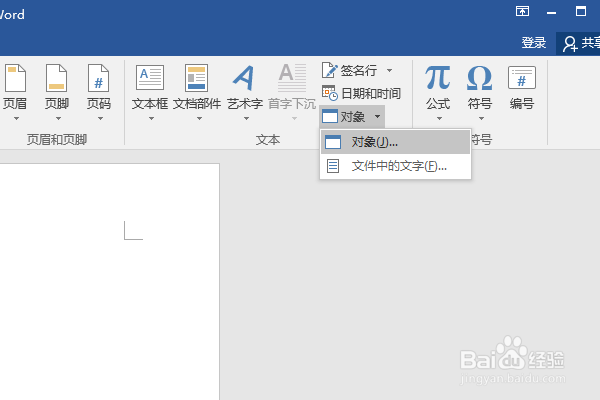
Task: Maximize the Word window
Action: (x=580, y=11)
